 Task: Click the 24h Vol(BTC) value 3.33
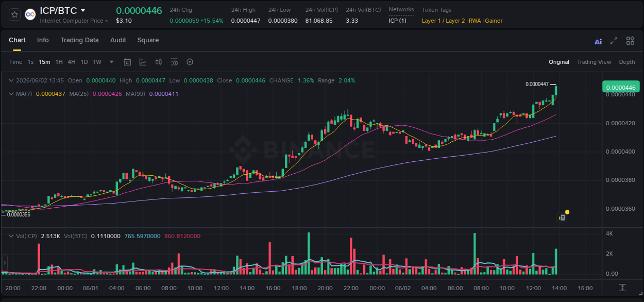pos(352,21)
